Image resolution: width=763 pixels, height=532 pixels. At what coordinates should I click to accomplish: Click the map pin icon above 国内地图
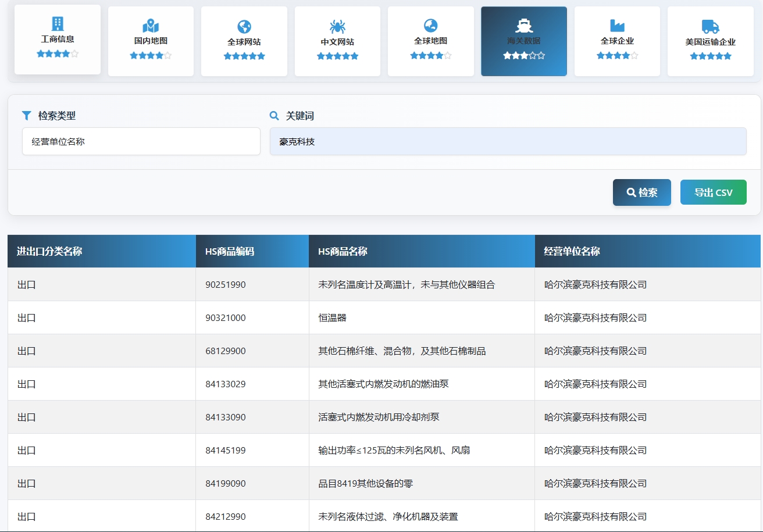[151, 26]
